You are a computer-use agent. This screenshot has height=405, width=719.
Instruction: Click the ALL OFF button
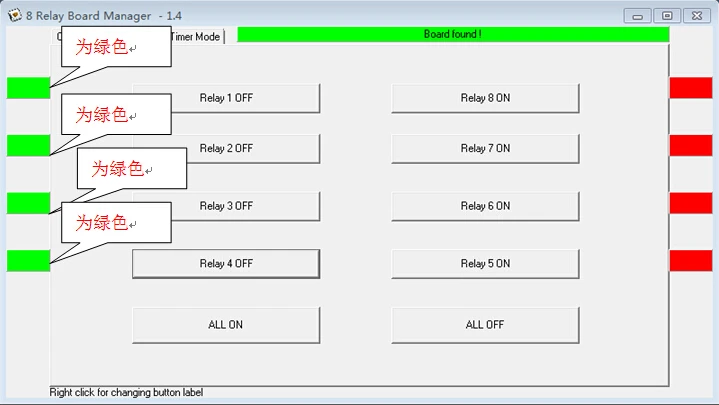tap(485, 325)
